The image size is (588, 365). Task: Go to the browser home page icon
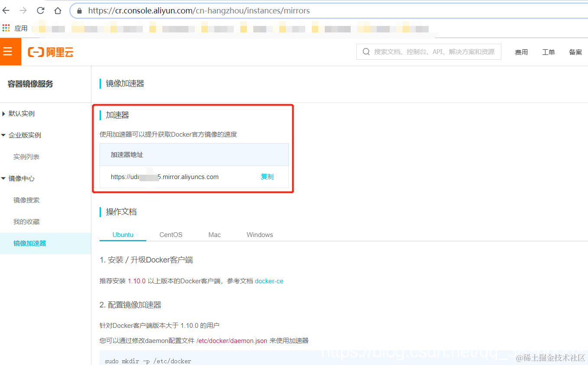coord(58,10)
